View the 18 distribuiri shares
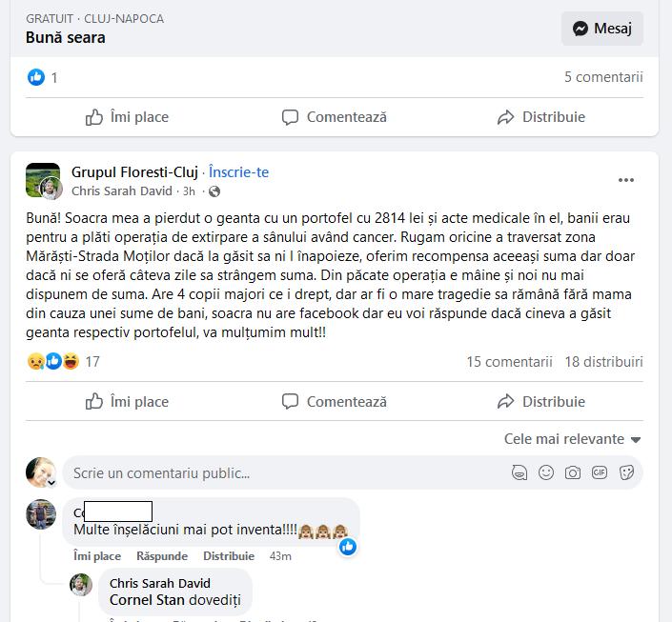The image size is (672, 622). [x=604, y=362]
